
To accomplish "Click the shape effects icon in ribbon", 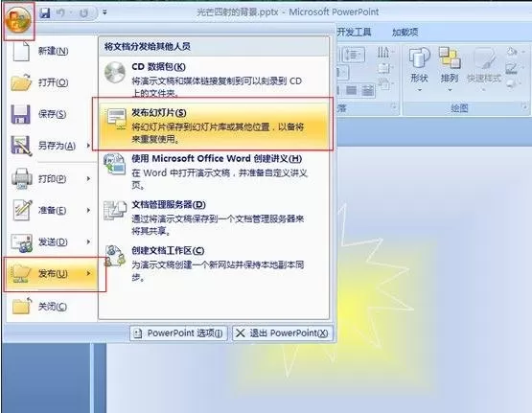I will [514, 83].
